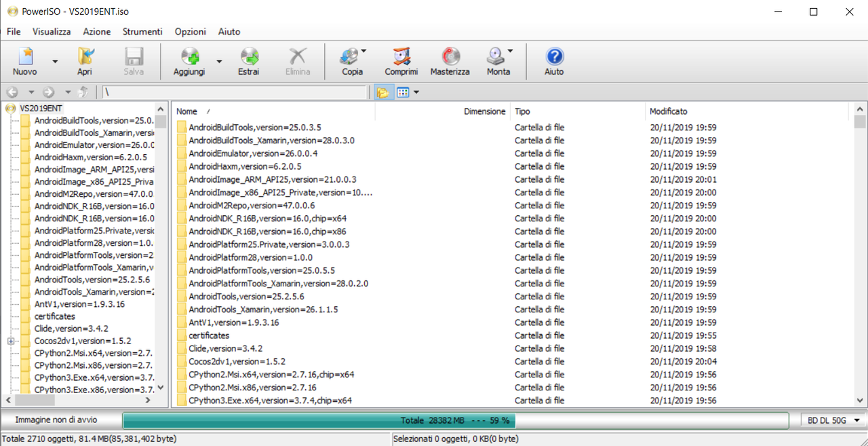Click PowerISO title bar app icon
Viewport: 868px width, 446px height.
pyautogui.click(x=12, y=12)
